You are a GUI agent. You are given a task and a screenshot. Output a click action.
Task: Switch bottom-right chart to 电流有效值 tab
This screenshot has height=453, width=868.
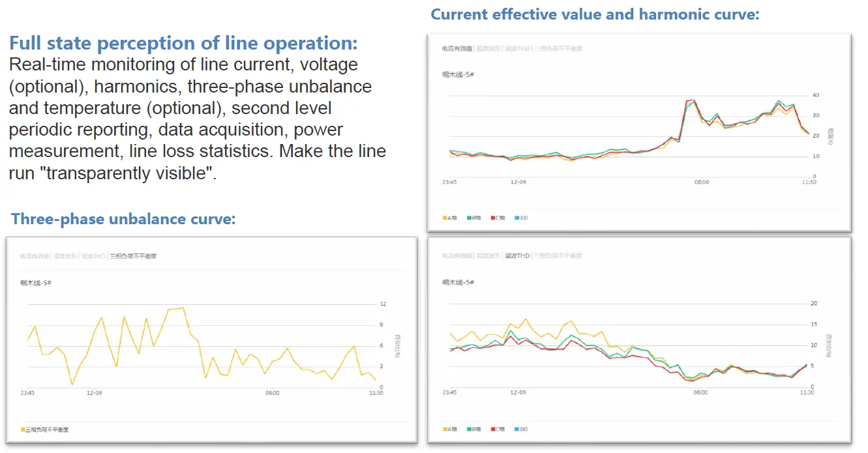(456, 256)
